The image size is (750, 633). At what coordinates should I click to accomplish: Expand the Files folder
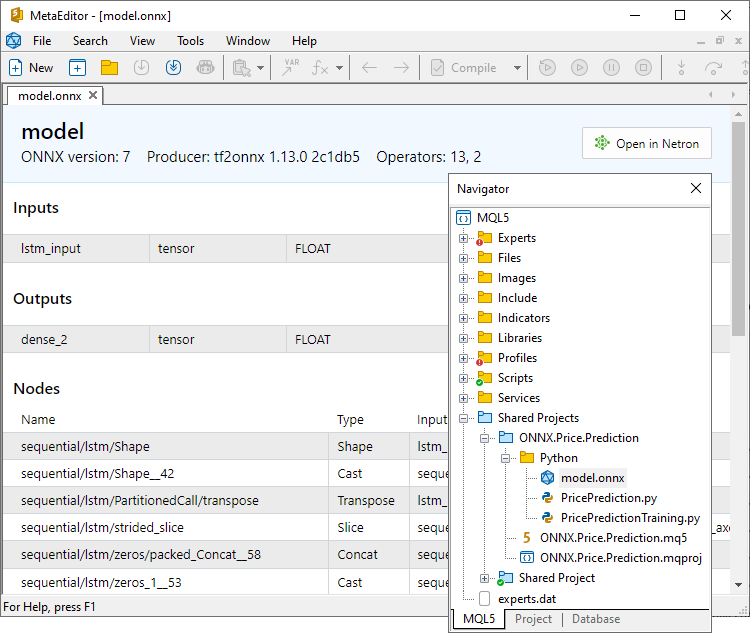click(463, 258)
